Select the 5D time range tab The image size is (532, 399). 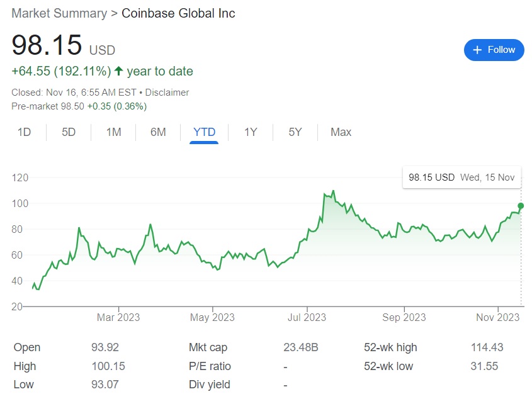69,132
